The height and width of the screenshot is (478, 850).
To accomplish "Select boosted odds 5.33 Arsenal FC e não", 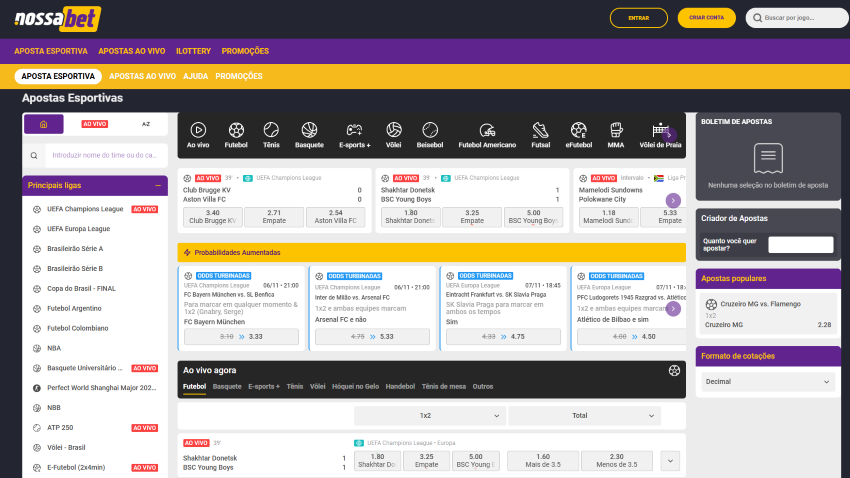I will click(x=372, y=337).
